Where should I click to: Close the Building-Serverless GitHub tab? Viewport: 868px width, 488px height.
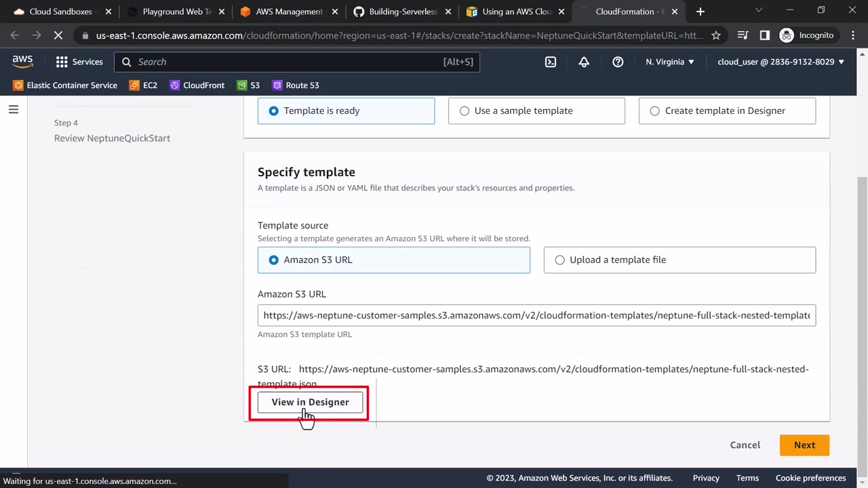[448, 12]
